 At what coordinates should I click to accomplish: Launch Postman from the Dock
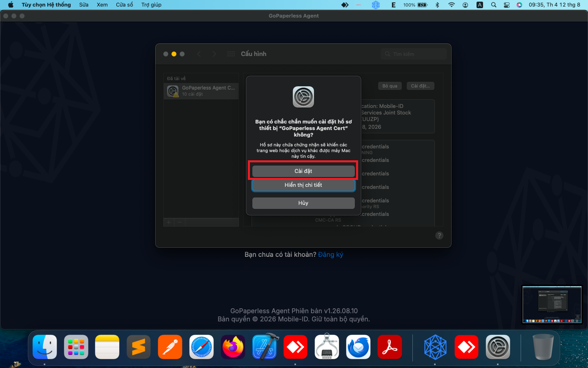tap(170, 347)
